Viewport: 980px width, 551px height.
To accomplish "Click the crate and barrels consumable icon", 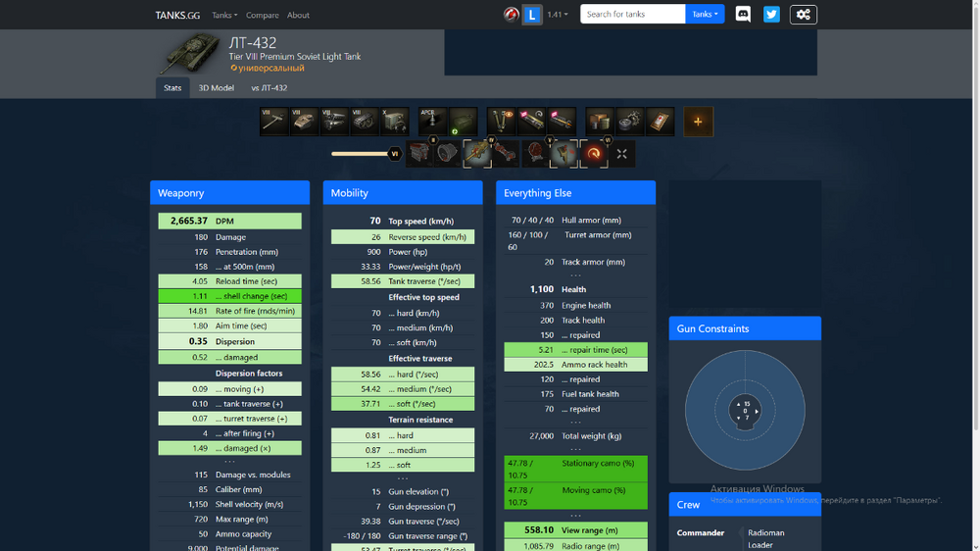I will [x=600, y=122].
